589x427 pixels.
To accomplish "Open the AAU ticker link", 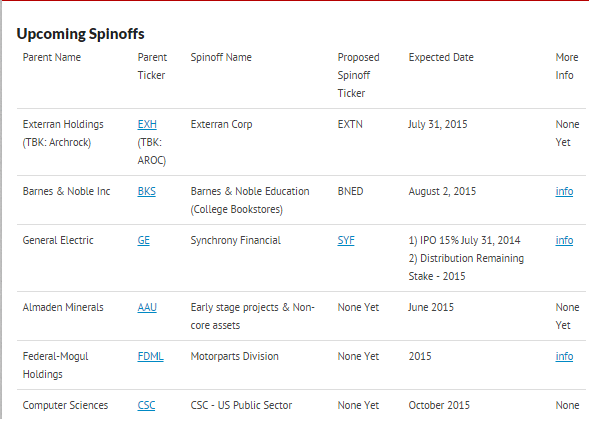I will point(147,307).
